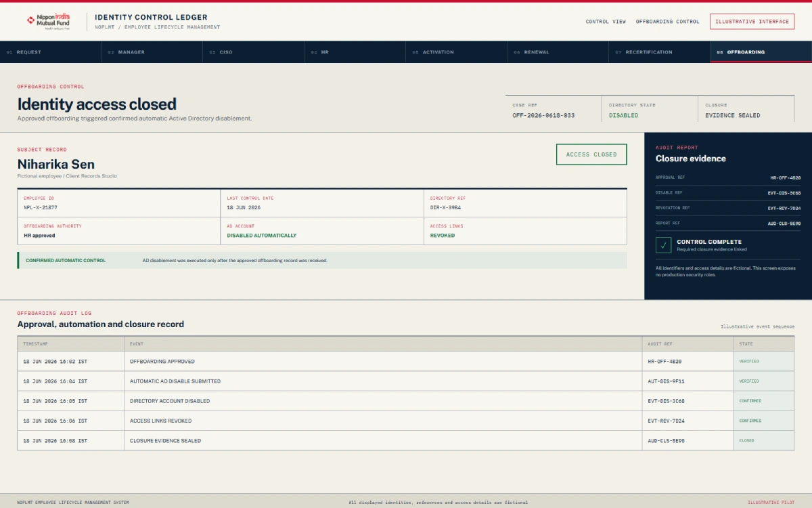Click VERIFIED state for Offboarding Approved row

749,362
